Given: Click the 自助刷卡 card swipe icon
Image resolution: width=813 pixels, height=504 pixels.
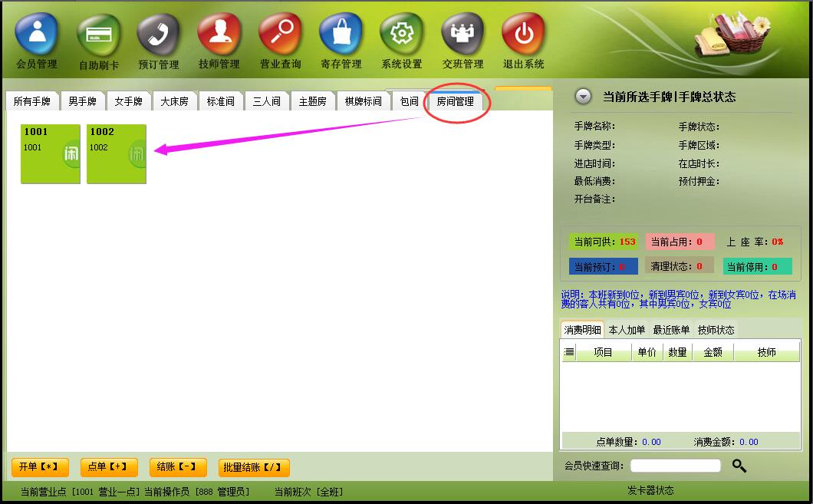Looking at the screenshot, I should pyautogui.click(x=98, y=35).
